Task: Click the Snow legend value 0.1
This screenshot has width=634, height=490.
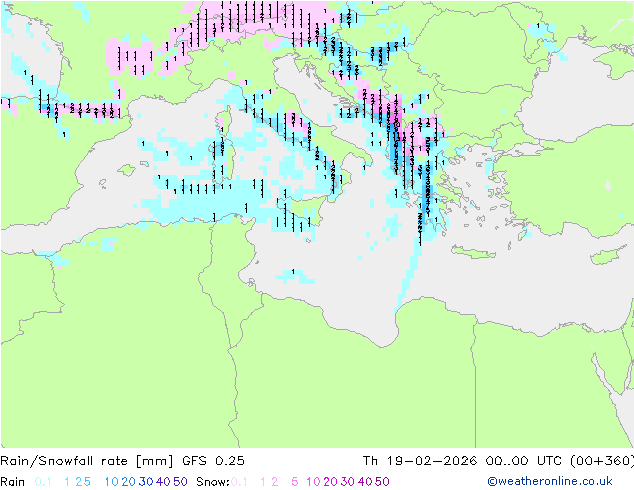Action: (x=239, y=482)
